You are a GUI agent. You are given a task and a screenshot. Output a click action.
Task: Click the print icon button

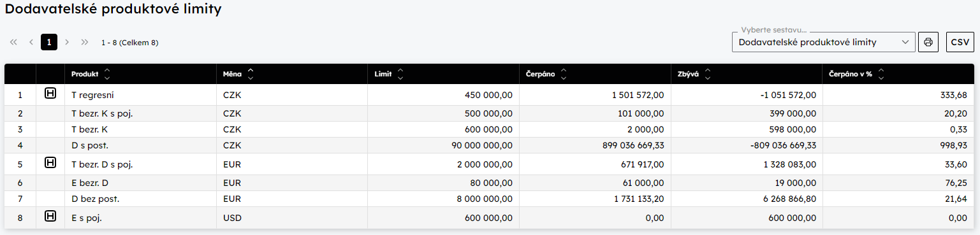928,42
